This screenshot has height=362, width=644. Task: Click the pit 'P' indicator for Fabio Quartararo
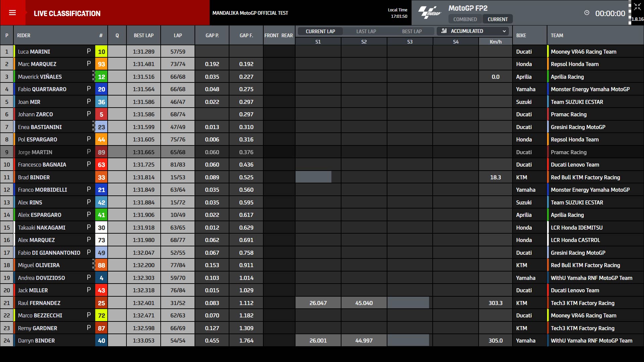(x=89, y=89)
